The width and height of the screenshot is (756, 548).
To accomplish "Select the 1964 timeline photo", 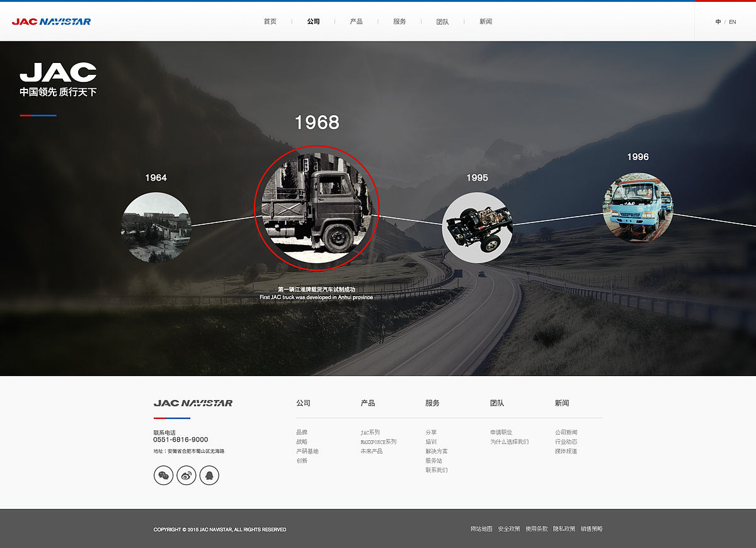I will click(156, 227).
